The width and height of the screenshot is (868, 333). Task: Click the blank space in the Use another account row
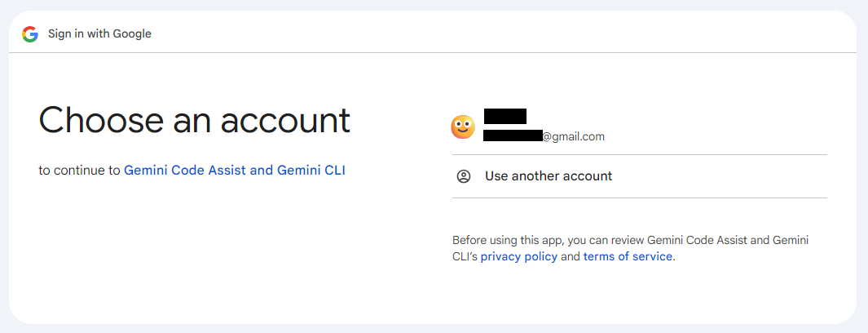(x=720, y=176)
